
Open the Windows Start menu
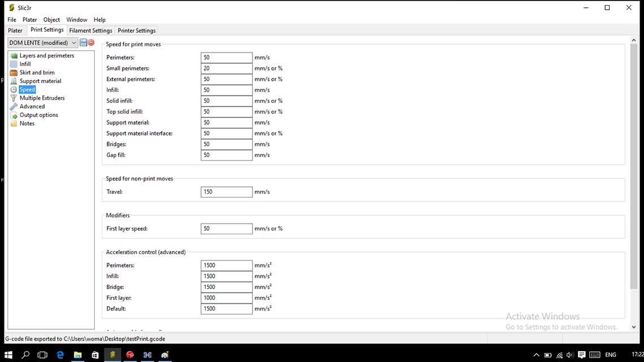coord(8,355)
